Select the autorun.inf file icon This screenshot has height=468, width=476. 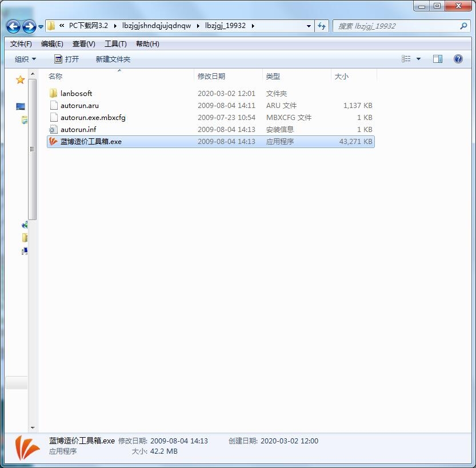coord(54,130)
